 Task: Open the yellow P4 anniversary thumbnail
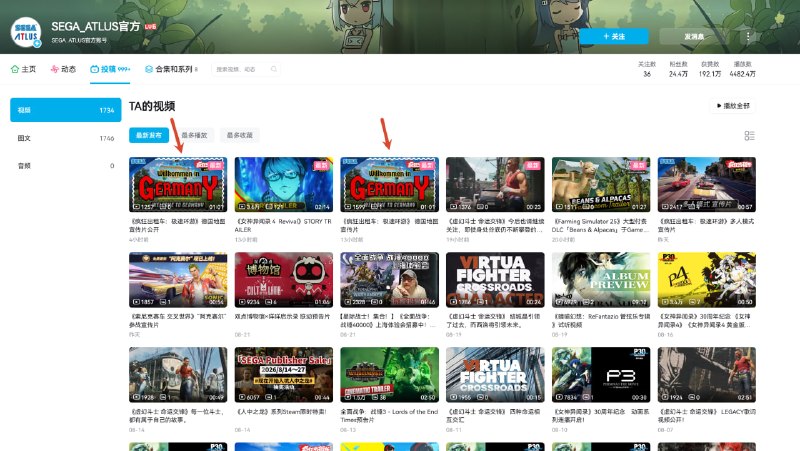click(x=707, y=279)
